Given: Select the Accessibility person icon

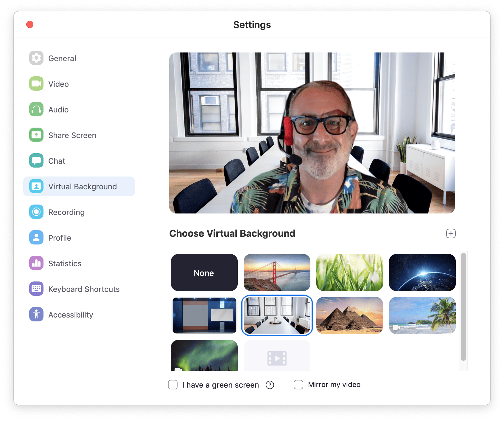Looking at the screenshot, I should click(36, 314).
